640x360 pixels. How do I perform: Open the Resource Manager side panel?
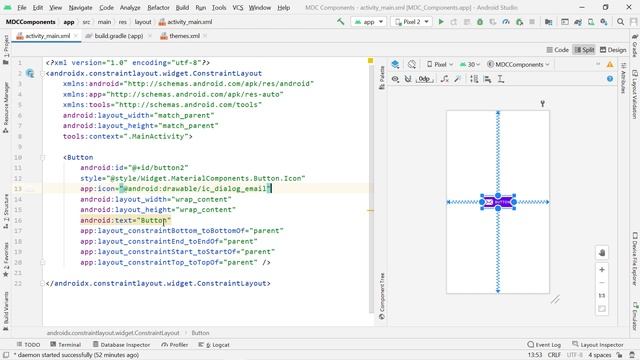coord(6,107)
